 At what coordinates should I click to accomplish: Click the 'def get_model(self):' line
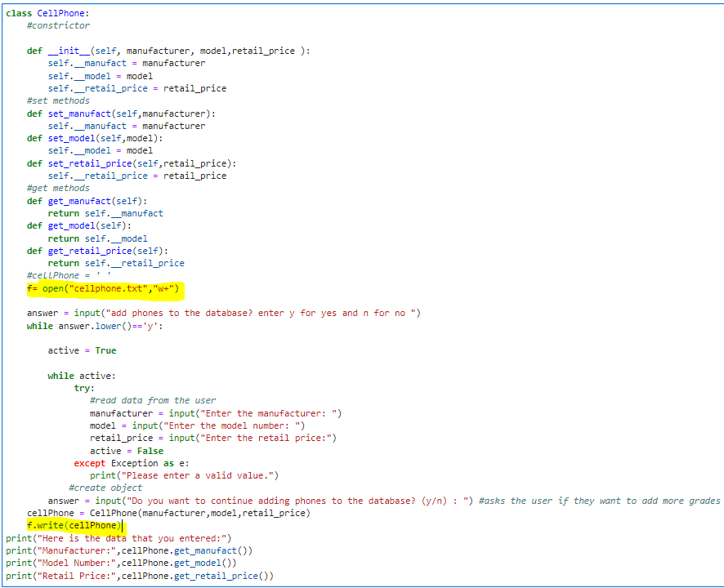coord(79,225)
